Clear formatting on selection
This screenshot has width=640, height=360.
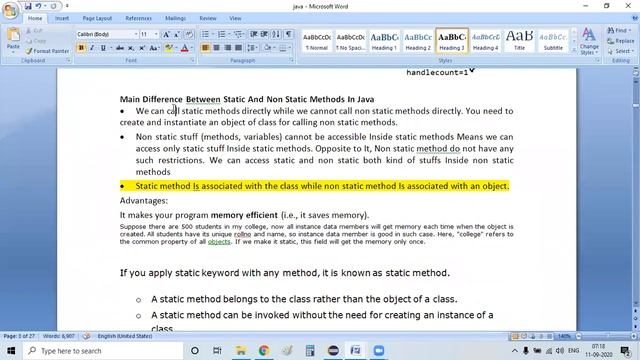click(189, 35)
